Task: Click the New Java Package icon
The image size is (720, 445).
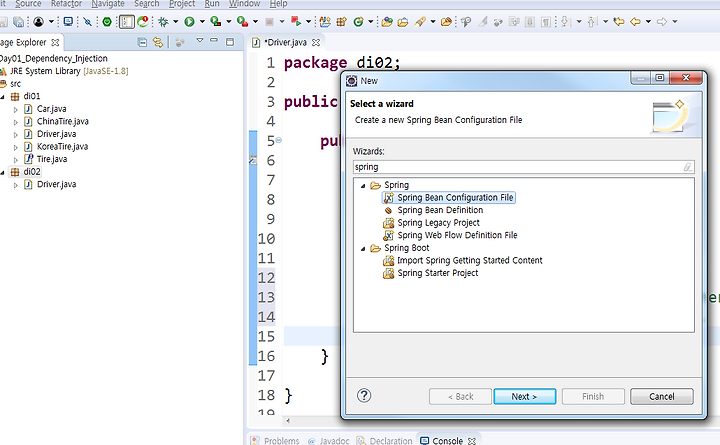Action: click(342, 22)
